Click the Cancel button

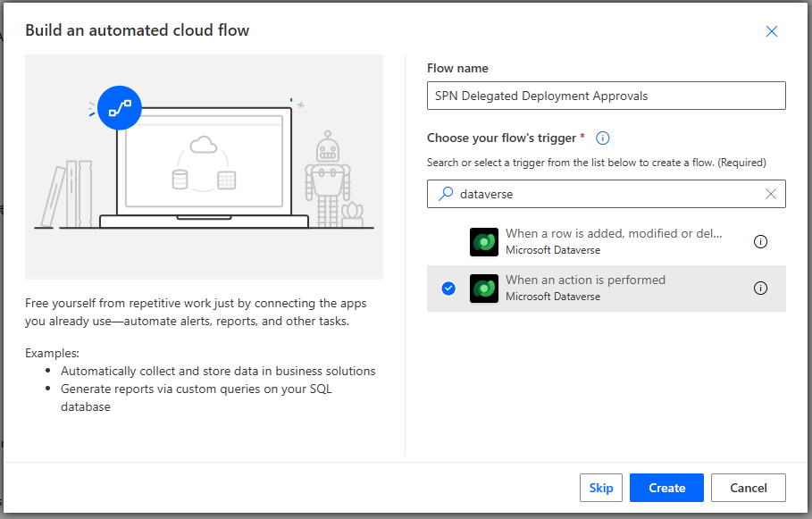point(748,488)
